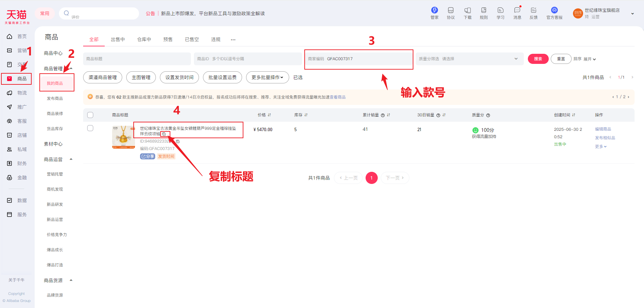Image resolution: width=644 pixels, height=308 pixels.
Task: Open the 管家 assistant icon
Action: (x=434, y=10)
